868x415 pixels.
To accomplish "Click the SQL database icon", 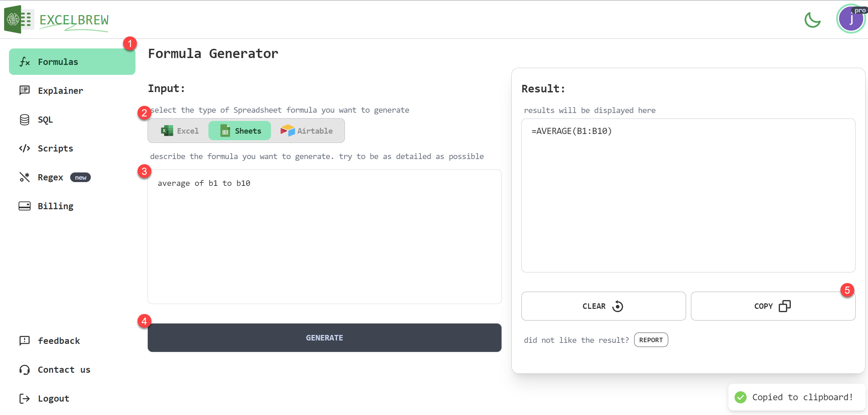I will (x=24, y=120).
